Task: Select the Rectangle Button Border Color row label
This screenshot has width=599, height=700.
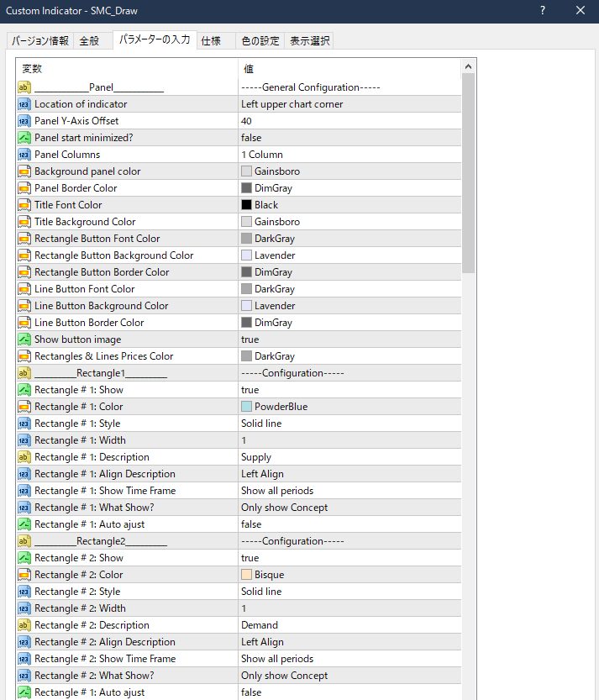Action: click(x=102, y=272)
